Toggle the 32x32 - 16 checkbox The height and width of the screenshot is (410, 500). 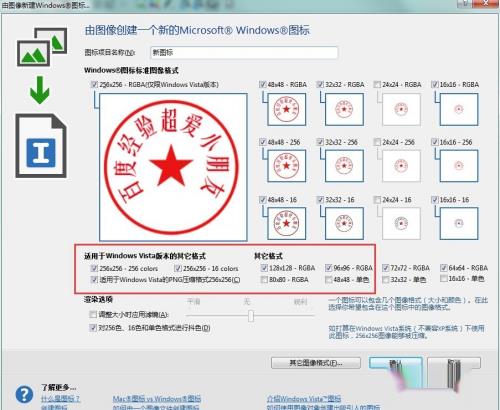(320, 200)
